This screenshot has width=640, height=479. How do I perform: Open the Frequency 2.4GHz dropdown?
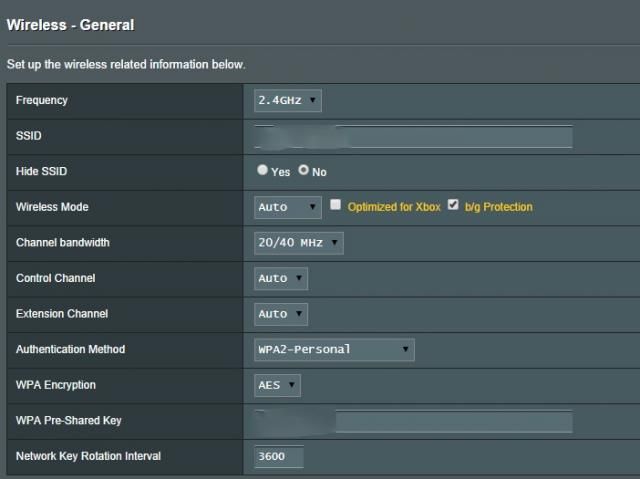tap(287, 101)
